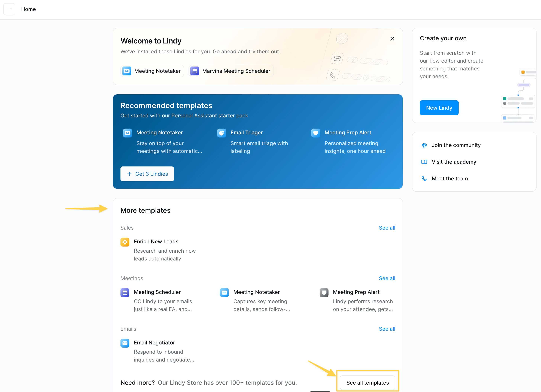Open Meeting Prep Alert template under Meetings
Viewport: 541px width, 392px height.
[x=356, y=292]
